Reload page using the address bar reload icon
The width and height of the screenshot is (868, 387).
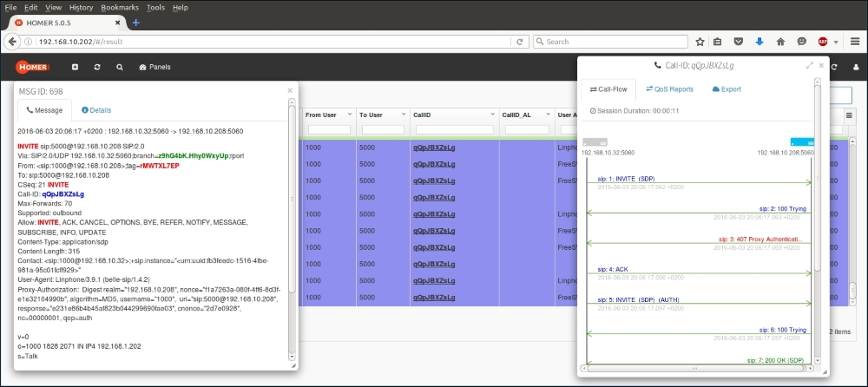[x=520, y=42]
